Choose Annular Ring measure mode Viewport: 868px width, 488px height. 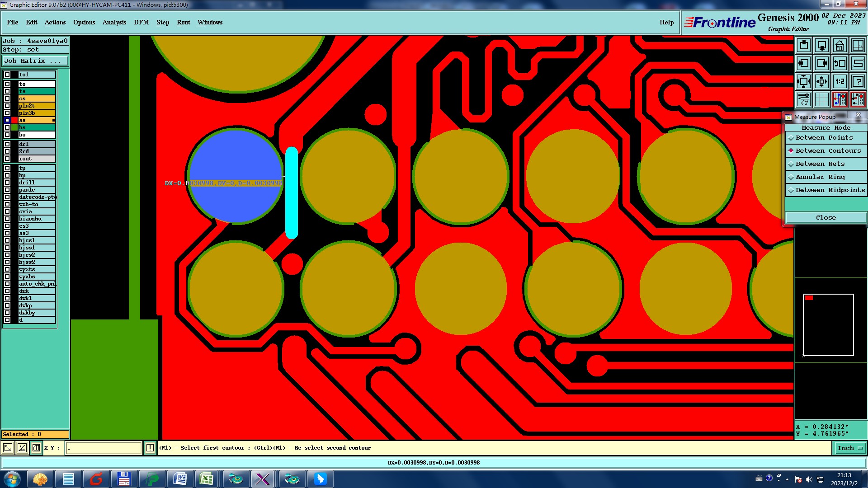pos(820,177)
